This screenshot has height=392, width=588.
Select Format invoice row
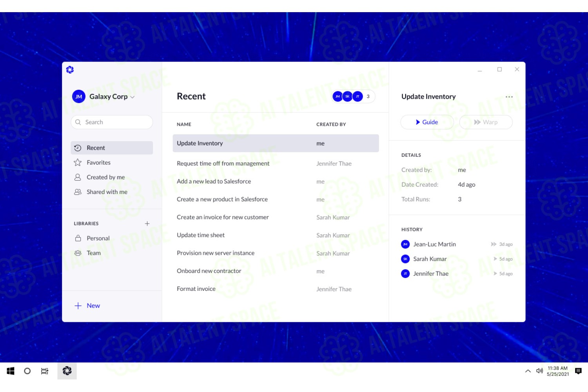click(276, 289)
